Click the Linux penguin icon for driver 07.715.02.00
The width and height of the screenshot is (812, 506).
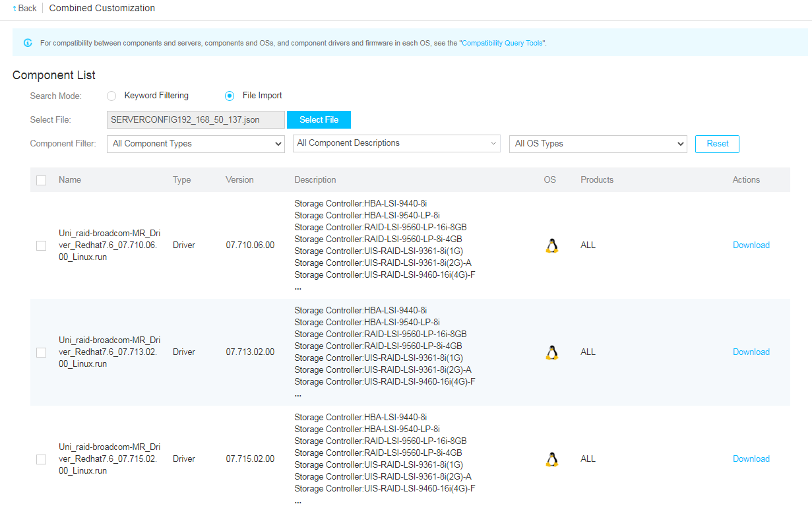point(552,459)
